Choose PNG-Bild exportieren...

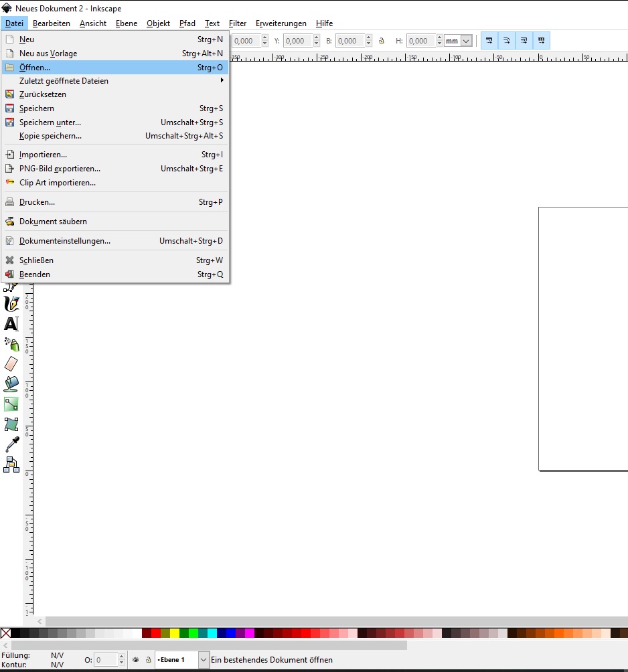click(x=115, y=169)
